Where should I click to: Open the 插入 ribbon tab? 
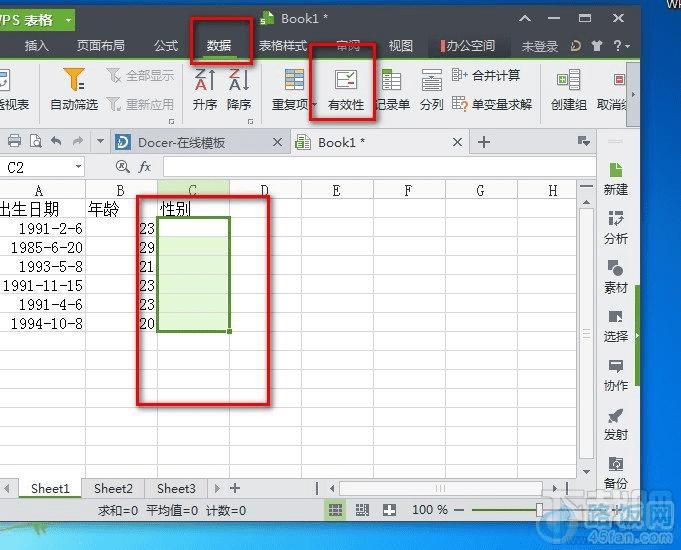[36, 46]
